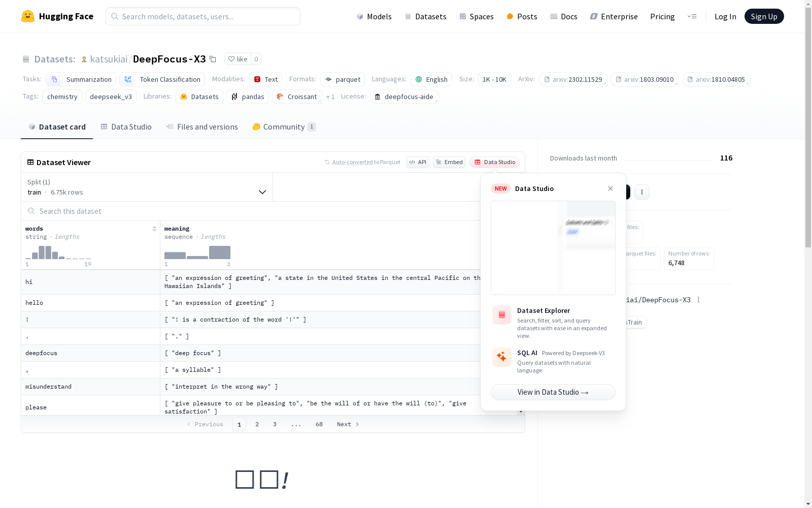This screenshot has height=508, width=812.
Task: Open Posts in top navigation
Action: [522, 16]
